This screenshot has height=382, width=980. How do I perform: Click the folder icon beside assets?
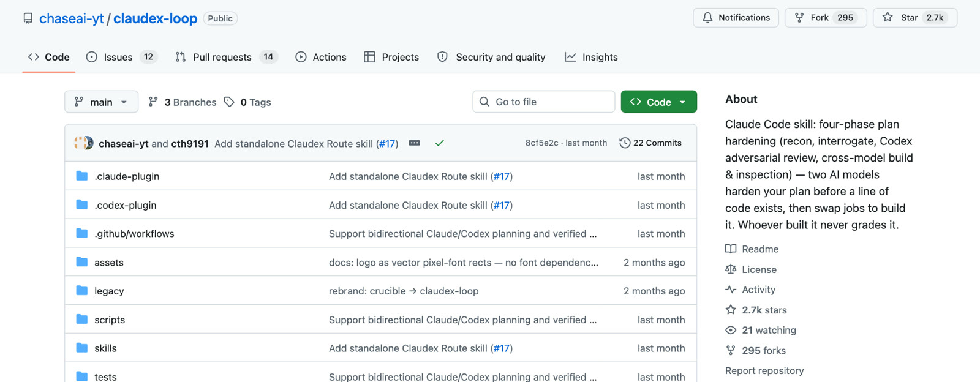point(82,262)
